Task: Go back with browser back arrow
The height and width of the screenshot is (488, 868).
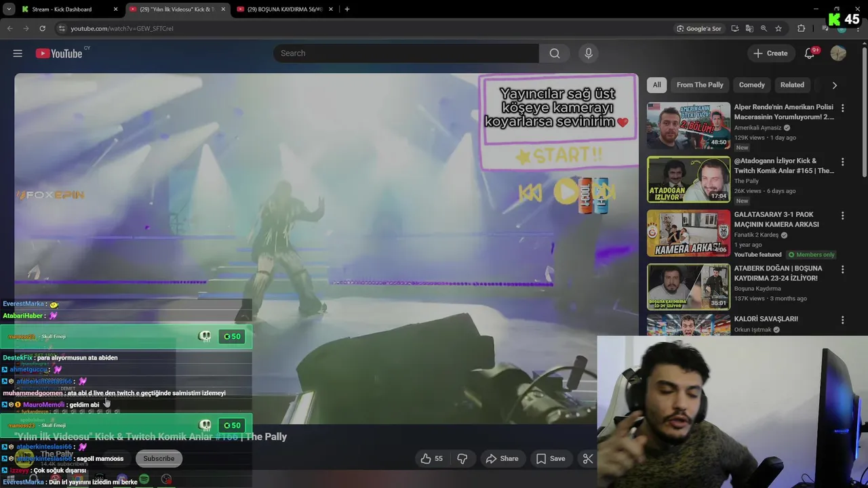Action: 9,28
